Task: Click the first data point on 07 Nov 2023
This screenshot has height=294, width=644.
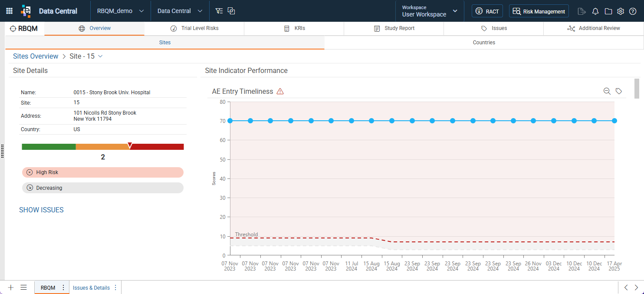Action: 230,121
